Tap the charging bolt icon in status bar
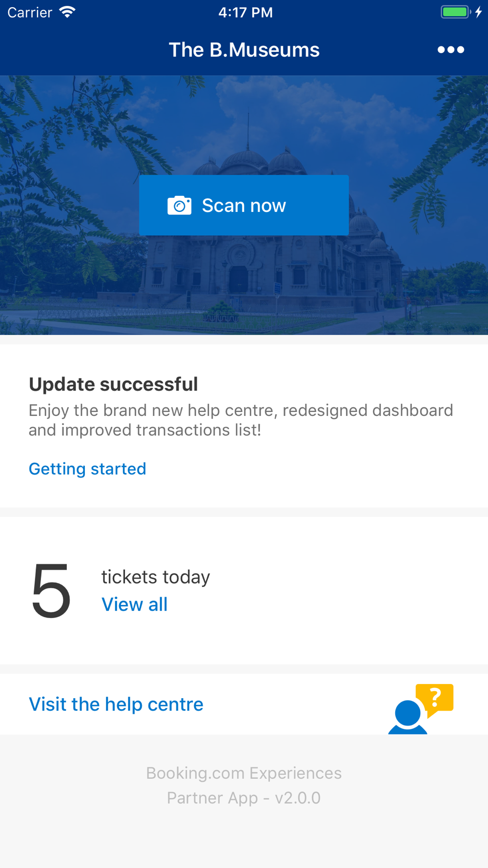Viewport: 488px width, 868px height. [x=479, y=12]
